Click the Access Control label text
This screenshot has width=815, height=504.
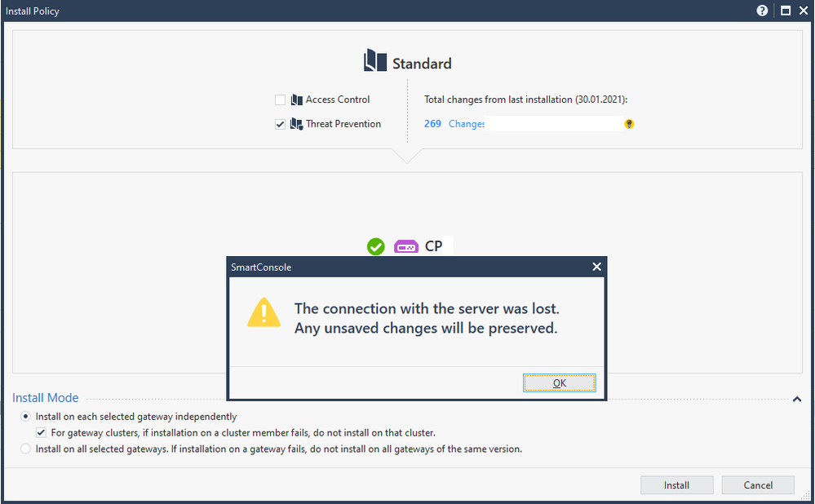[x=337, y=99]
